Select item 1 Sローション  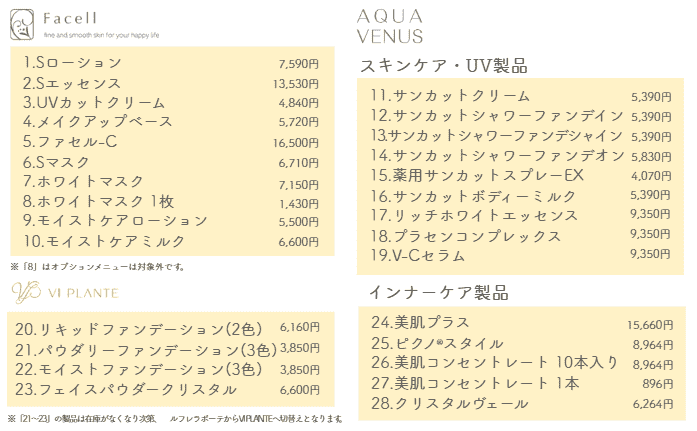click(73, 64)
